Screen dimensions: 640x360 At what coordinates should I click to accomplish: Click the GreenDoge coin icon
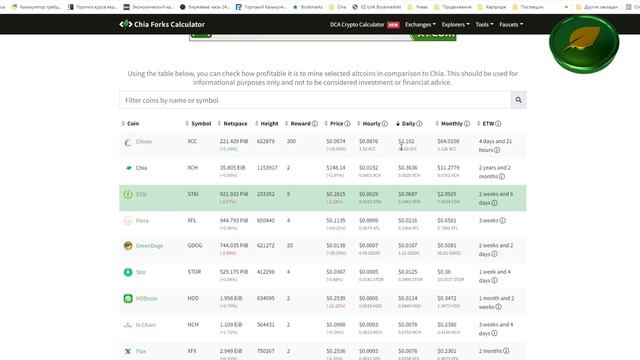click(128, 246)
